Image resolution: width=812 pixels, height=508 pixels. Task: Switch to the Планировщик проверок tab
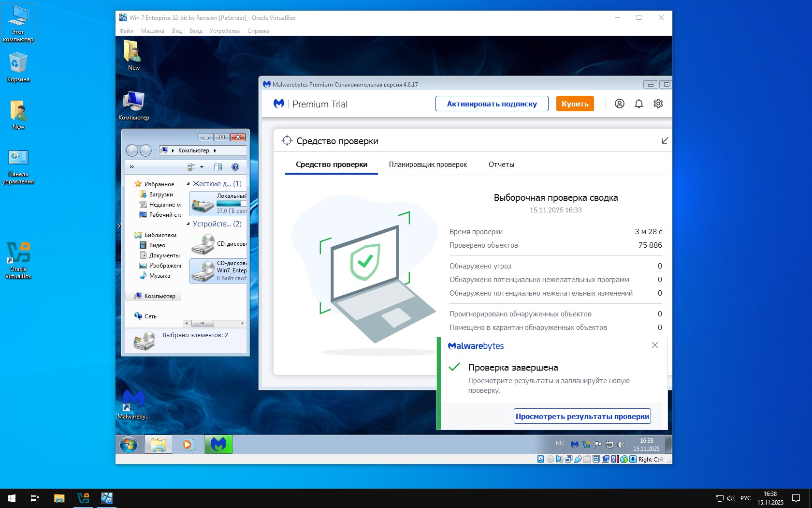coord(428,164)
